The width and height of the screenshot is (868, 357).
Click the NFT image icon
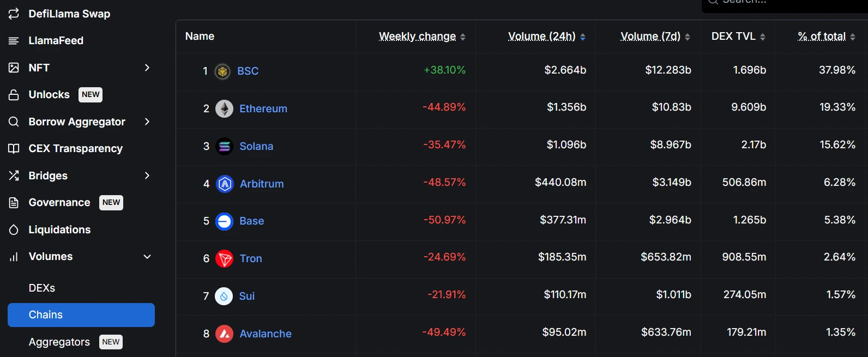coord(14,68)
